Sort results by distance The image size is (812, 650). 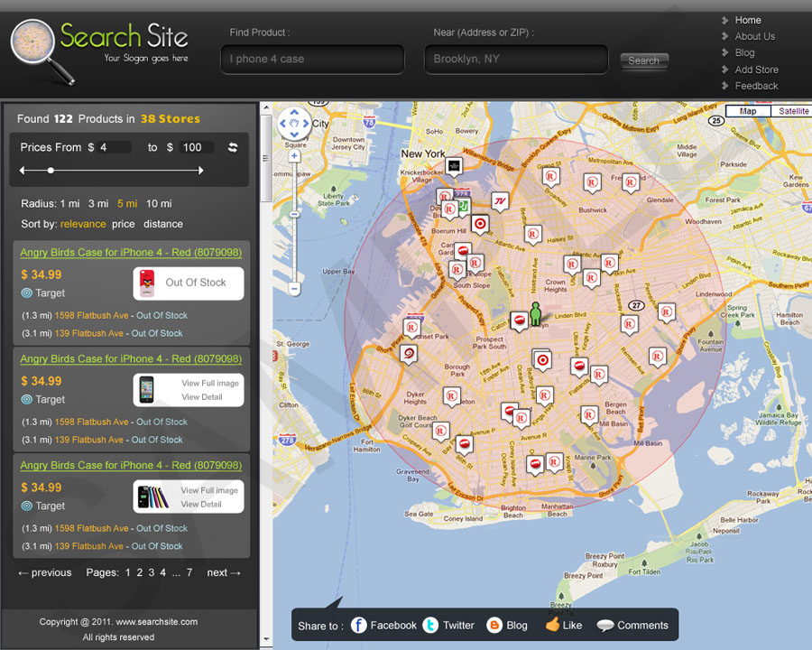tap(163, 224)
